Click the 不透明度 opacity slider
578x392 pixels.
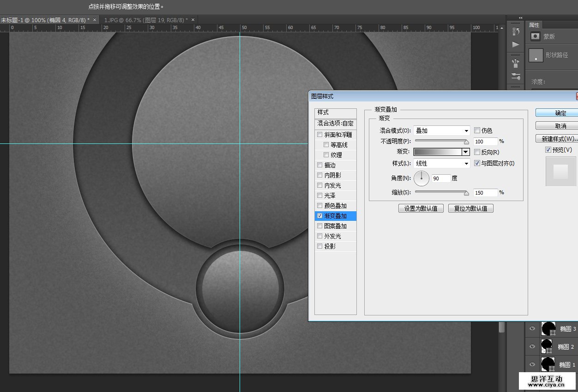(441, 142)
